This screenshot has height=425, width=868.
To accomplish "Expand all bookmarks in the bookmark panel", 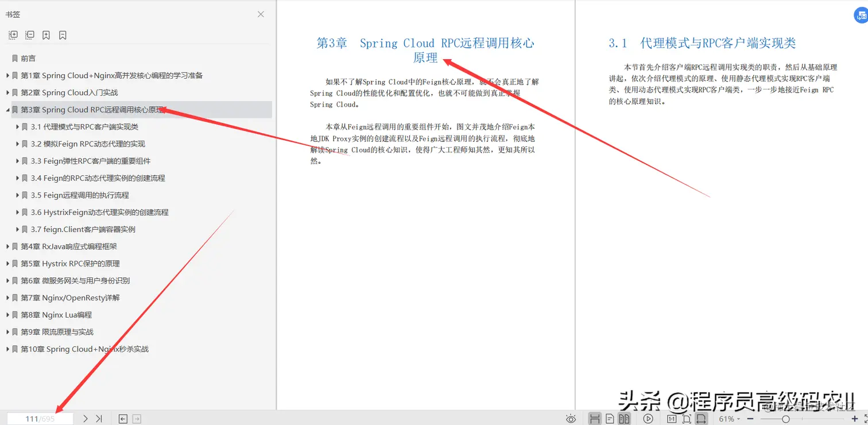I will (x=12, y=34).
